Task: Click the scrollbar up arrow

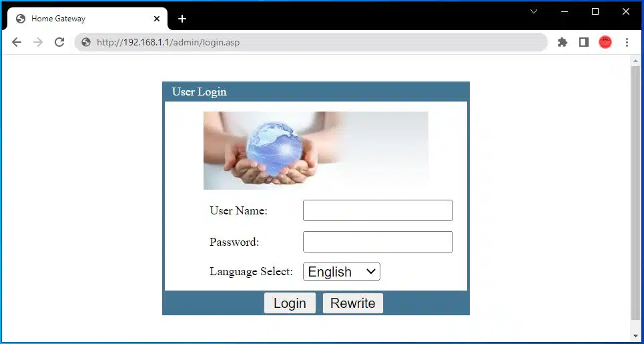Action: click(635, 61)
